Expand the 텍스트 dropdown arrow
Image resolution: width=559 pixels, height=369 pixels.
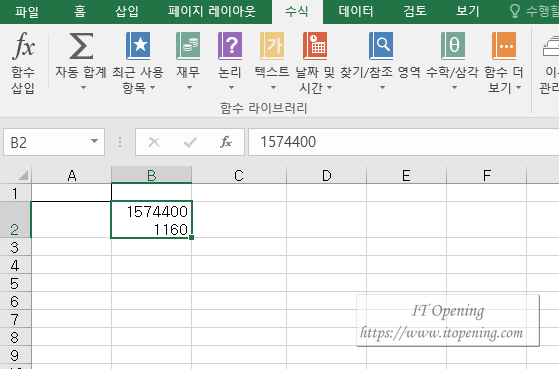pyautogui.click(x=273, y=87)
